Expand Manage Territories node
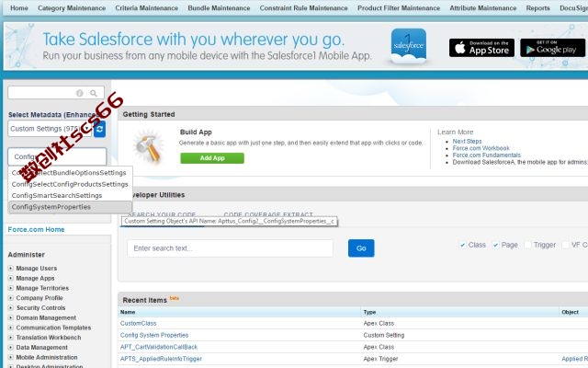 (10, 288)
